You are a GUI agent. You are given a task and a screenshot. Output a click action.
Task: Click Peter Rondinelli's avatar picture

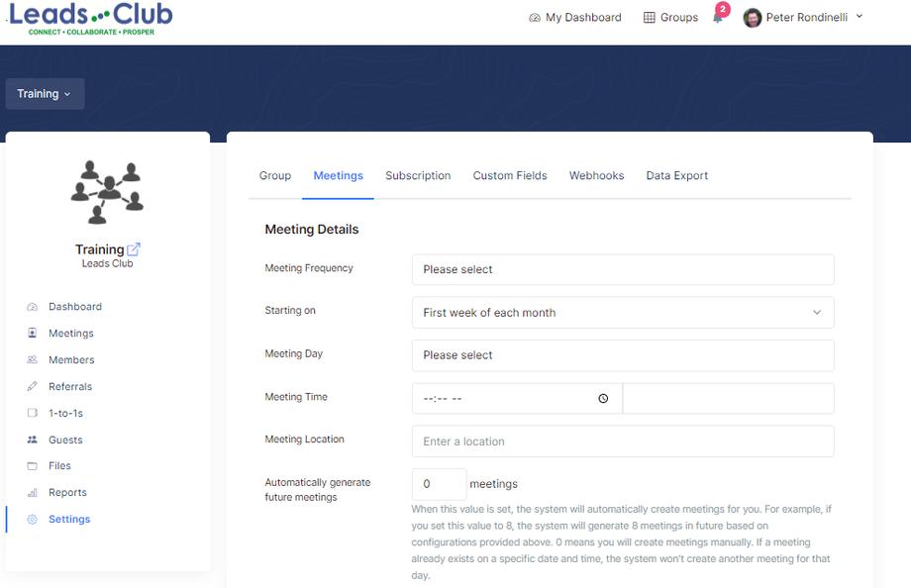pos(753,18)
